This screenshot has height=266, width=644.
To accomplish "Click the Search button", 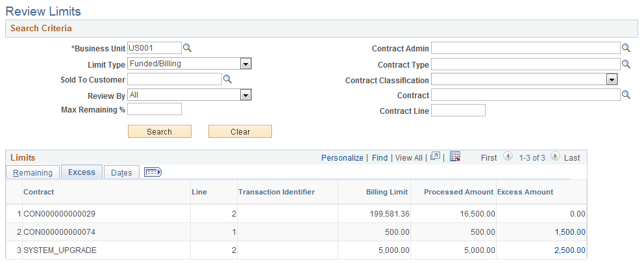I will pos(159,131).
